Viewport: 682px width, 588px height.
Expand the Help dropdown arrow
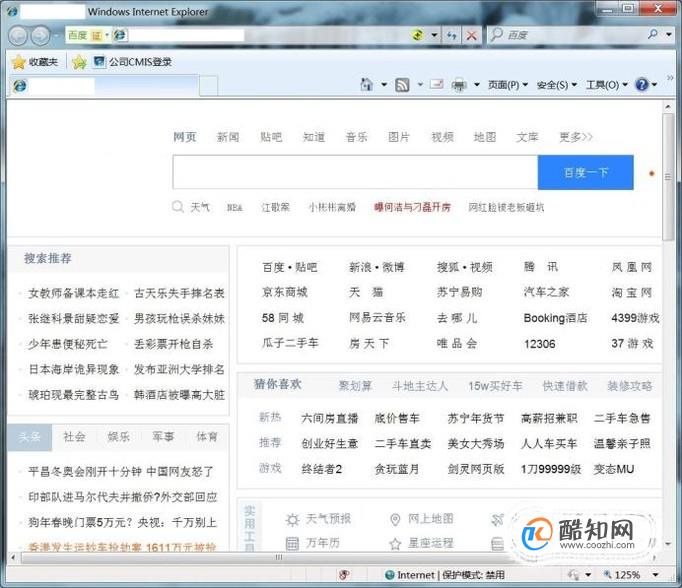(654, 84)
